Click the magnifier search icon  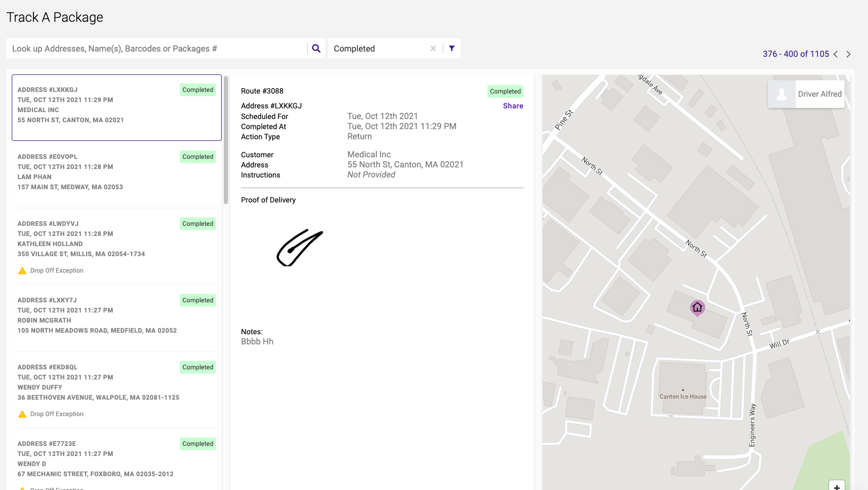pos(316,48)
